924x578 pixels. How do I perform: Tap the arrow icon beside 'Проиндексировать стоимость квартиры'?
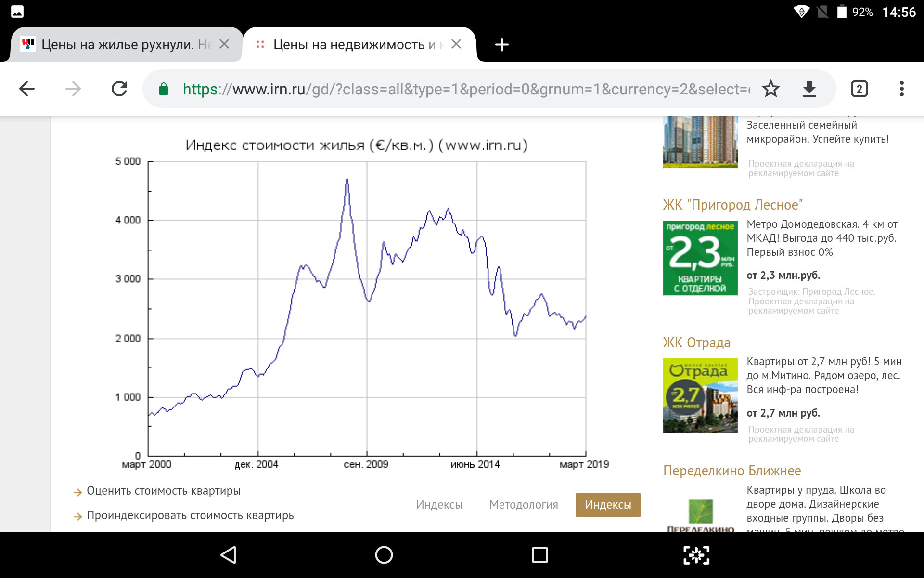pyautogui.click(x=77, y=517)
